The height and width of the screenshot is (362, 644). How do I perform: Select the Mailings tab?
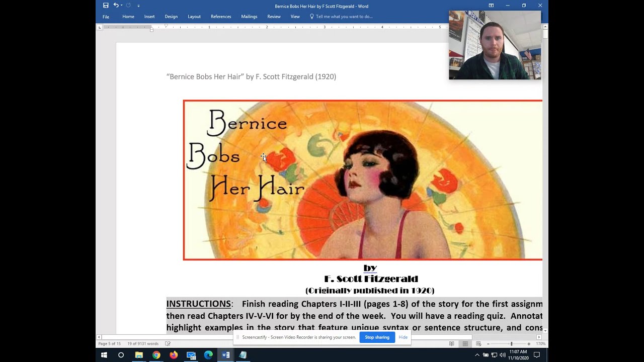point(249,17)
